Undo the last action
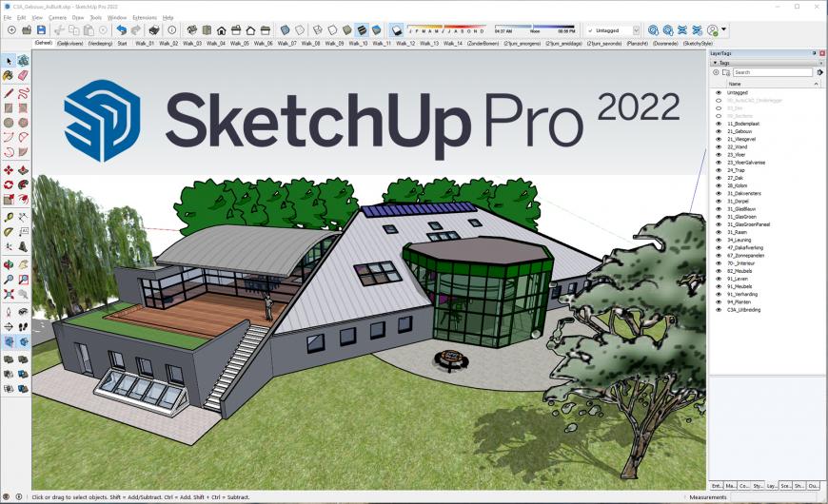The height and width of the screenshot is (504, 828). pyautogui.click(x=122, y=30)
